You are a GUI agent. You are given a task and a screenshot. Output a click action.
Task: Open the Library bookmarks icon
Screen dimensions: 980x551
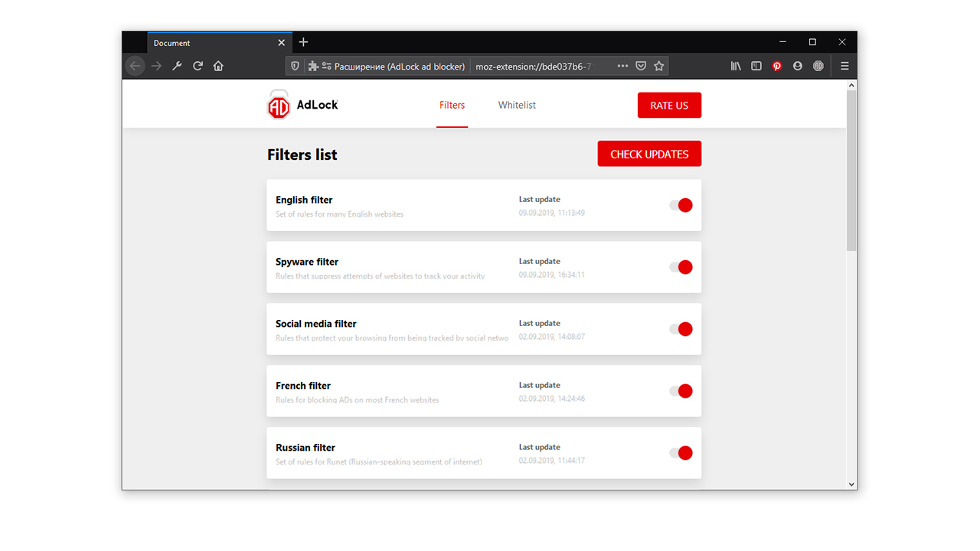(736, 67)
